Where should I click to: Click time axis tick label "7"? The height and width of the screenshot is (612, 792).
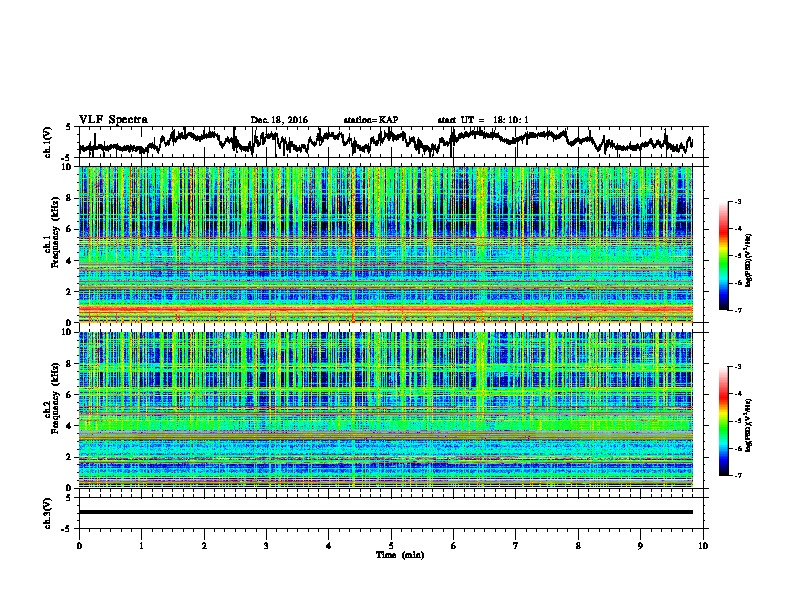click(x=516, y=546)
